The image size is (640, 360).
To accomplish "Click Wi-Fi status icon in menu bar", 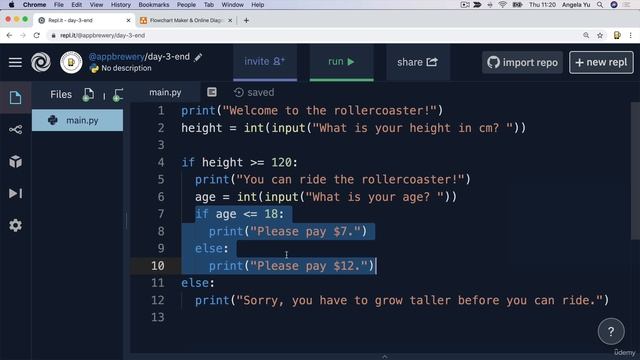I will 503,5.
